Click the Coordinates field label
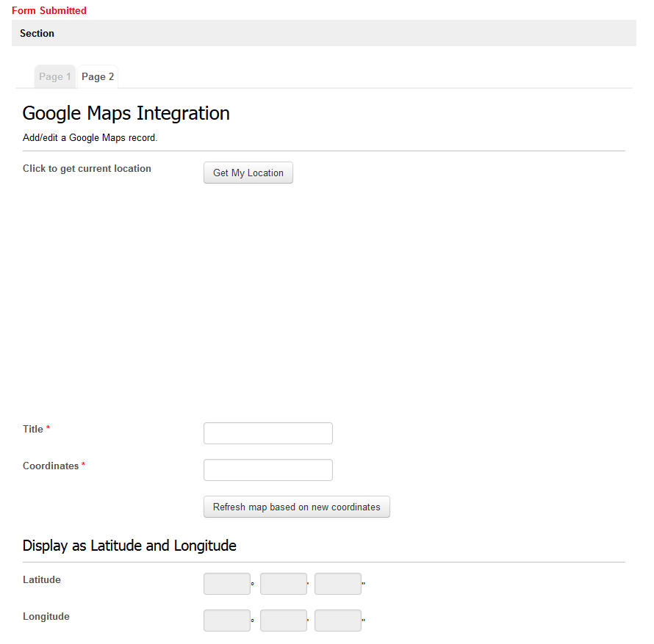Viewport: 654px width, 644px height. coord(51,466)
